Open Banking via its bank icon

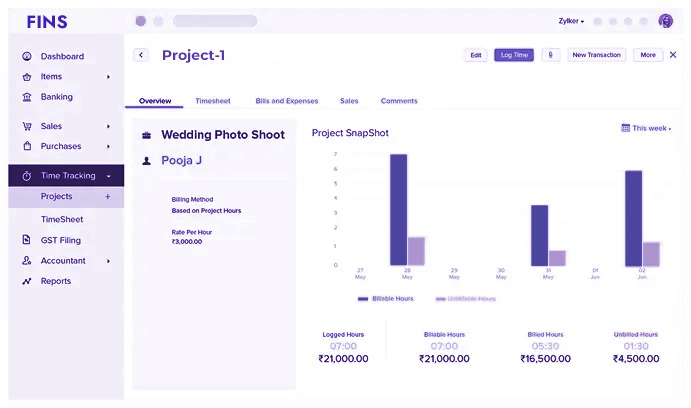tap(27, 97)
